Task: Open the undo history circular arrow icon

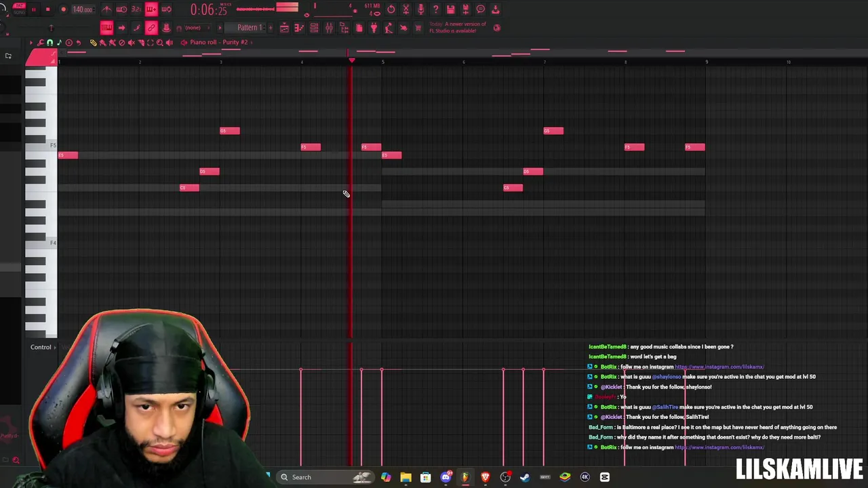Action: [391, 9]
